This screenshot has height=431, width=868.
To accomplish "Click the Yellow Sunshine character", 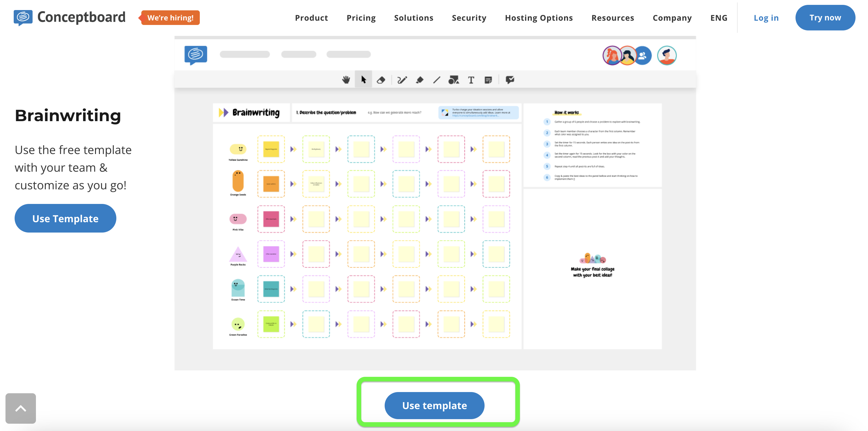I will pyautogui.click(x=238, y=149).
